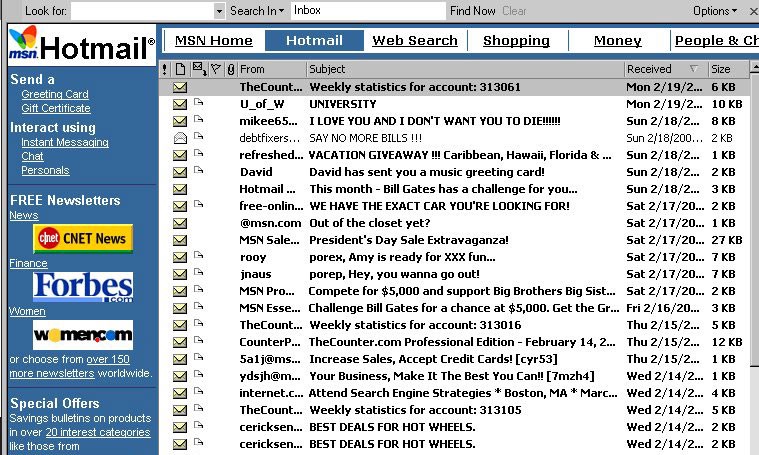Expand the Search In dropdown
759x455 pixels.
(x=257, y=11)
